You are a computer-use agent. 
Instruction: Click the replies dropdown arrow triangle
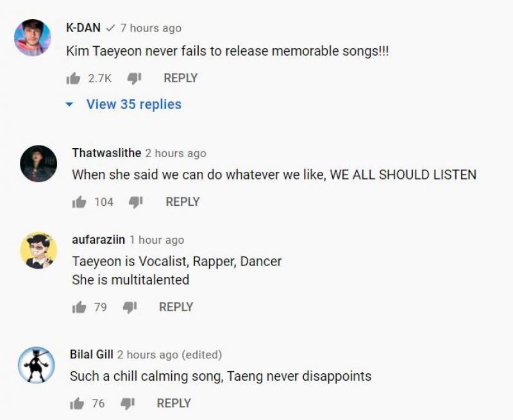tap(70, 105)
